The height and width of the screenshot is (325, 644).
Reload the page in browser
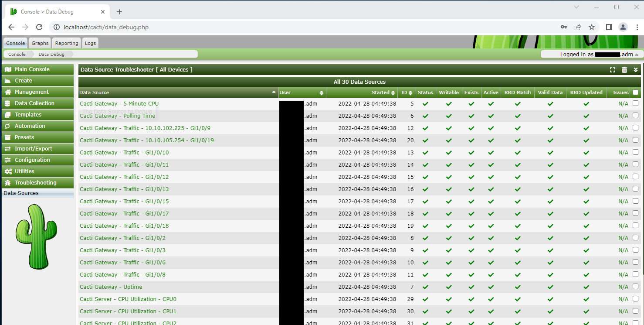(39, 27)
